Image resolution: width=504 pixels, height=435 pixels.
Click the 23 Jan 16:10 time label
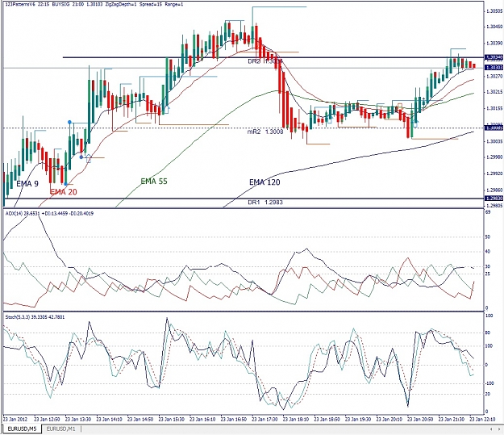(x=202, y=420)
